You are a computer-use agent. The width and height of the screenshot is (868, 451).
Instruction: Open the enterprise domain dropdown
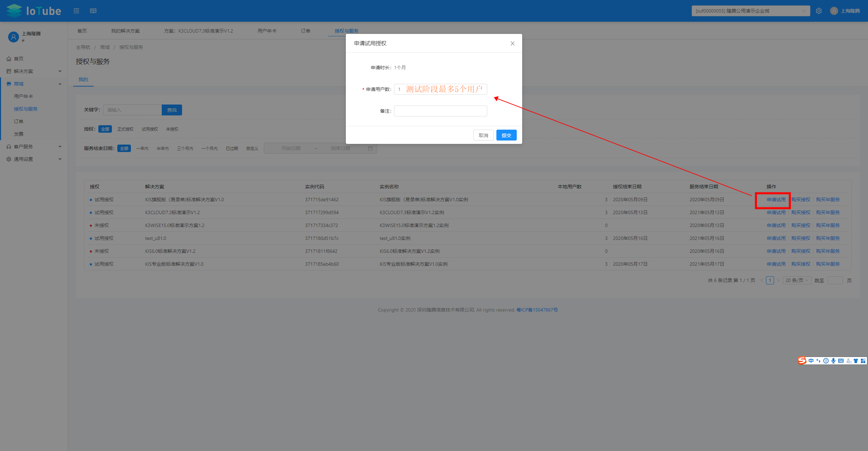tap(750, 11)
